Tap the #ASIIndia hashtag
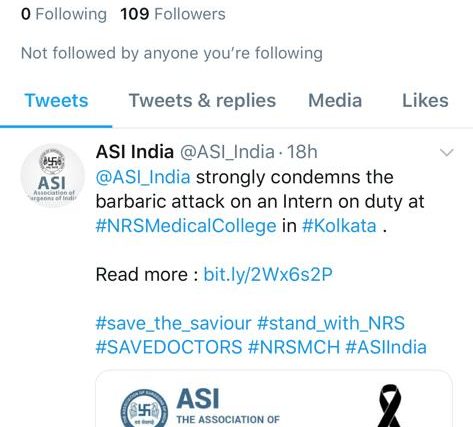This screenshot has height=427, width=473. pyautogui.click(x=386, y=347)
